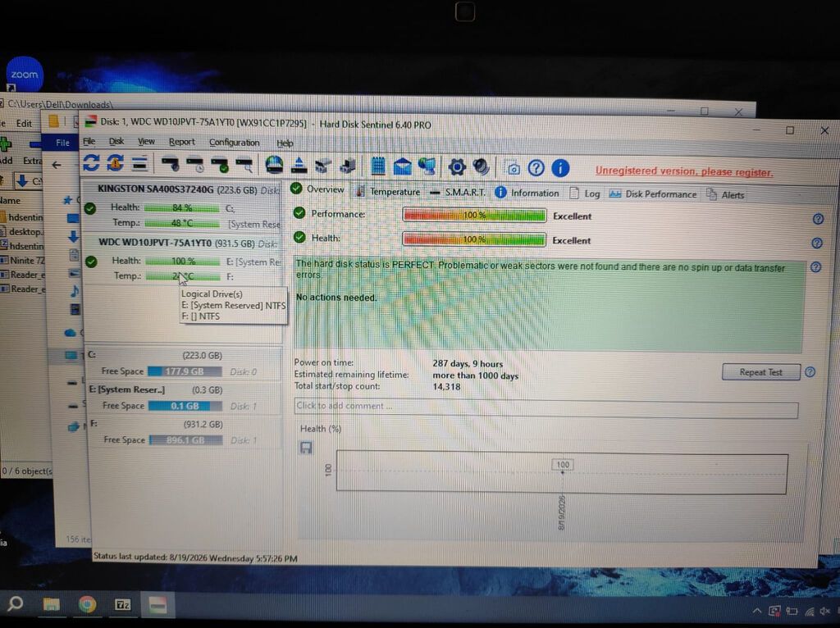Click the refresh icon with warning sign
The image size is (840, 628).
pyautogui.click(x=115, y=163)
